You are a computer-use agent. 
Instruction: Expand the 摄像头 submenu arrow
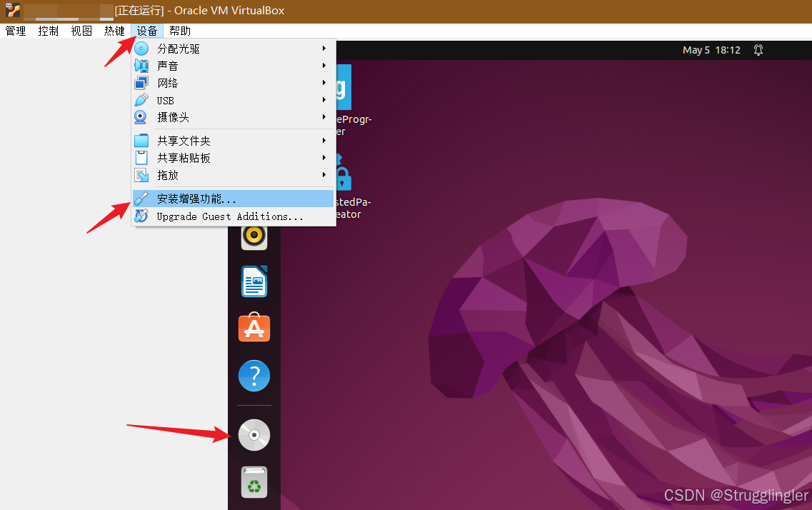click(324, 116)
